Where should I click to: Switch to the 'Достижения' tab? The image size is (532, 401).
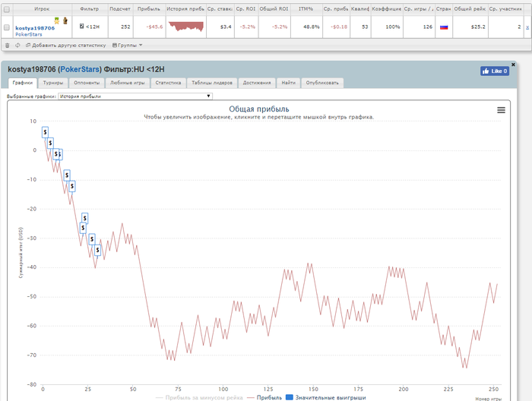pos(257,83)
